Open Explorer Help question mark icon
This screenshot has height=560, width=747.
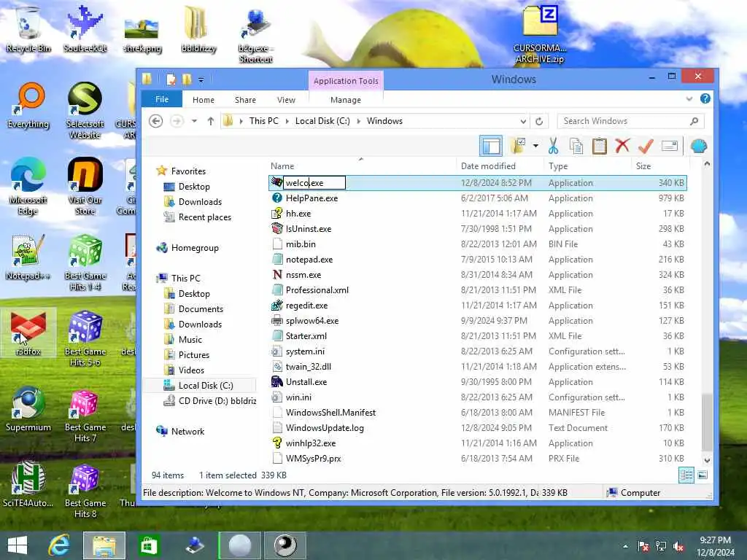705,98
